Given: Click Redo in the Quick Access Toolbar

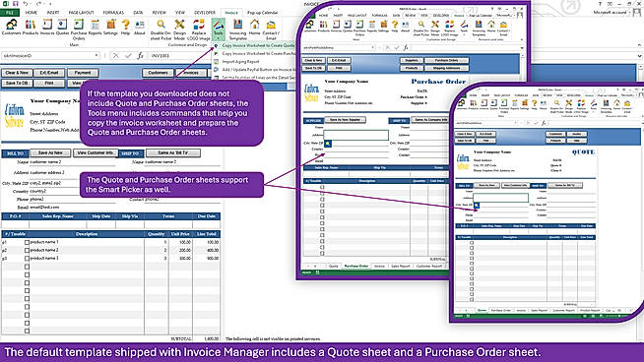Looking at the screenshot, I should coord(39,4).
